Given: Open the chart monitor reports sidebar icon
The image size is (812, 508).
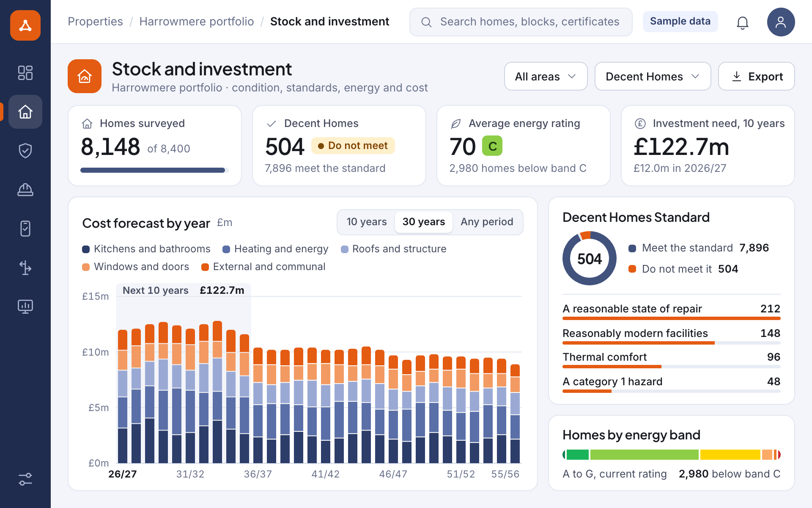Looking at the screenshot, I should tap(25, 306).
